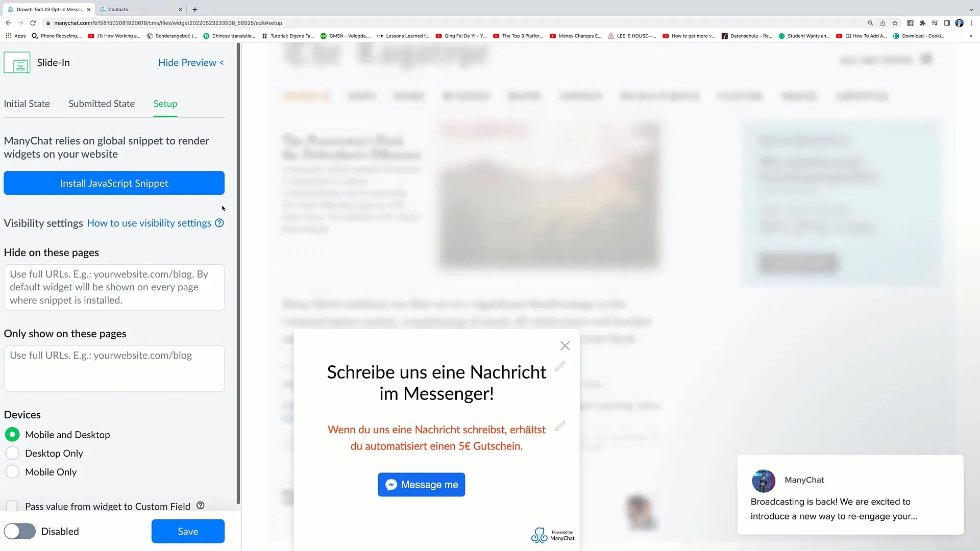Viewport: 980px width, 551px height.
Task: Click the share page icon
Action: 883,23
